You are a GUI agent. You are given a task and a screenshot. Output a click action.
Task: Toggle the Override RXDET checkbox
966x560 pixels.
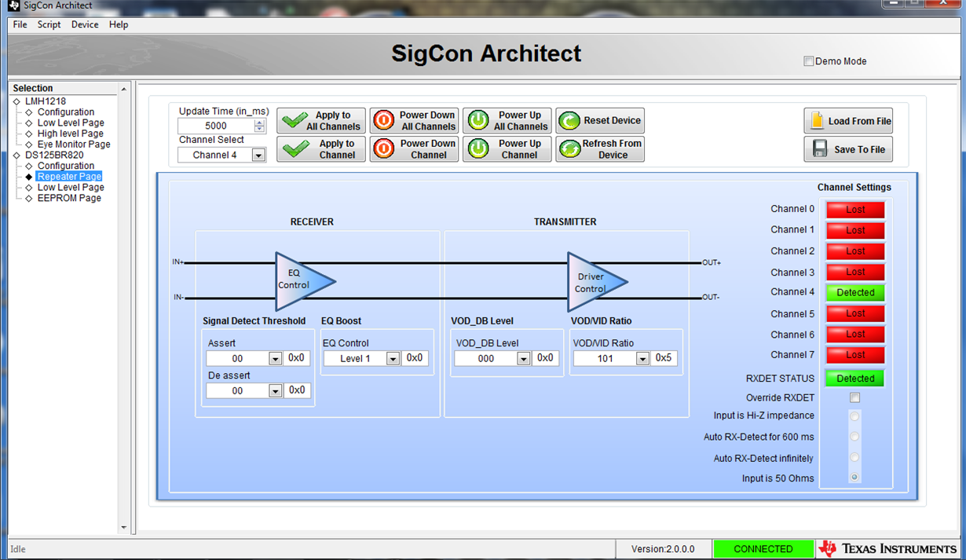pos(854,398)
